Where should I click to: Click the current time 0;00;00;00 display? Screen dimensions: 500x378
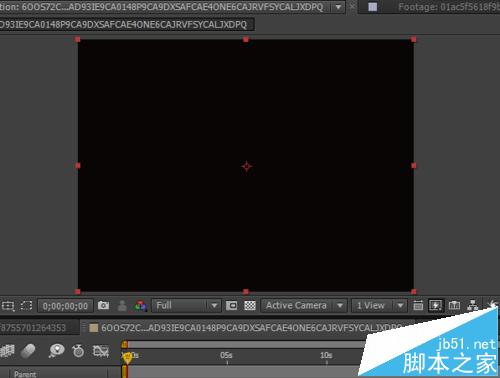point(65,306)
